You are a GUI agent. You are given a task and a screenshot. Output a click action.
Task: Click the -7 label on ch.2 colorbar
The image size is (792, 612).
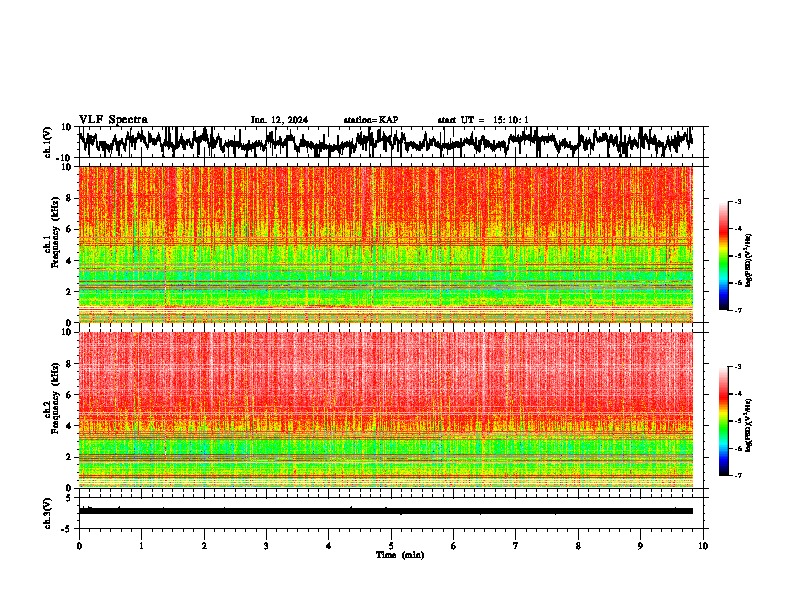tap(737, 475)
